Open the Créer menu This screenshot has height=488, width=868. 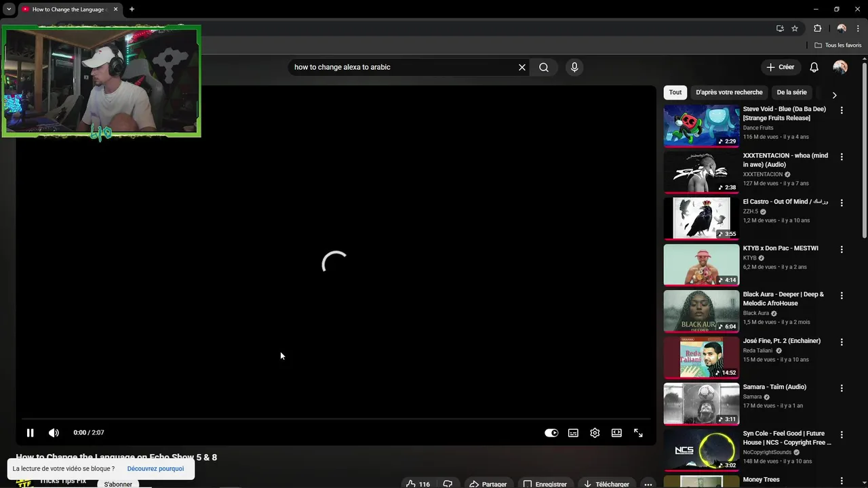(780, 67)
